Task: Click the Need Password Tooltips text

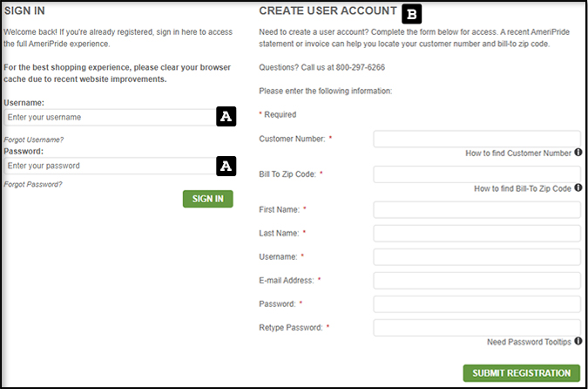Action: click(529, 342)
